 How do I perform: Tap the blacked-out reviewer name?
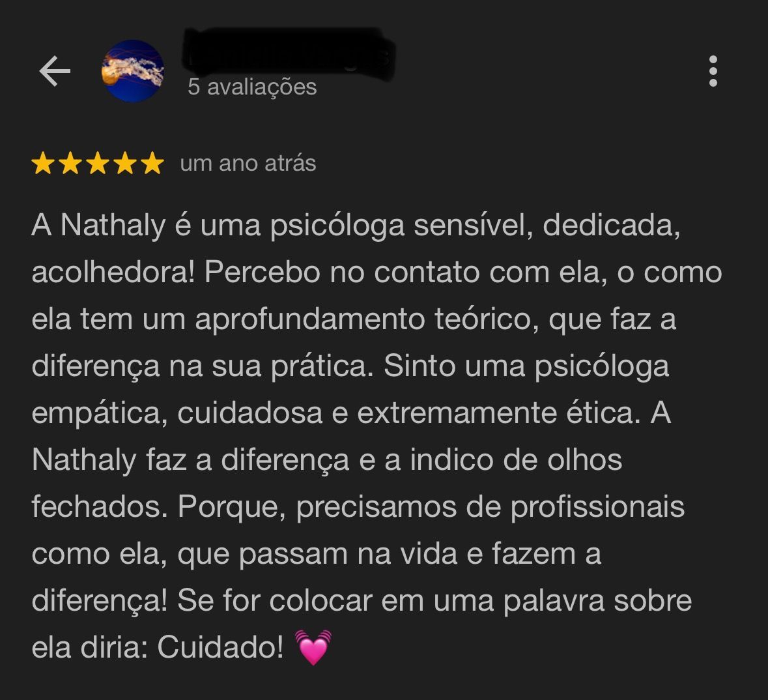289,54
